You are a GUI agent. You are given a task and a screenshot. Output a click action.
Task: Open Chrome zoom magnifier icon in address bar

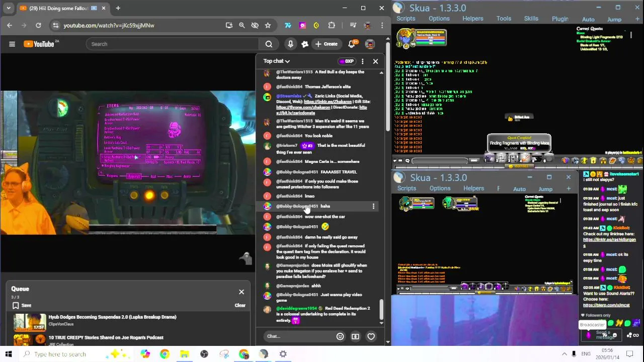point(242,25)
